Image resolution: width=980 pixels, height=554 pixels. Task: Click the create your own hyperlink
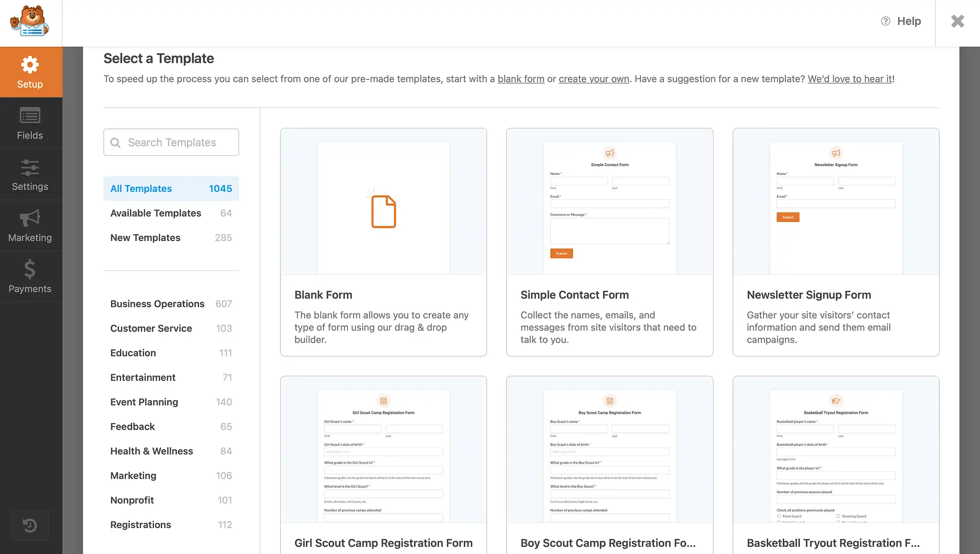(x=594, y=78)
